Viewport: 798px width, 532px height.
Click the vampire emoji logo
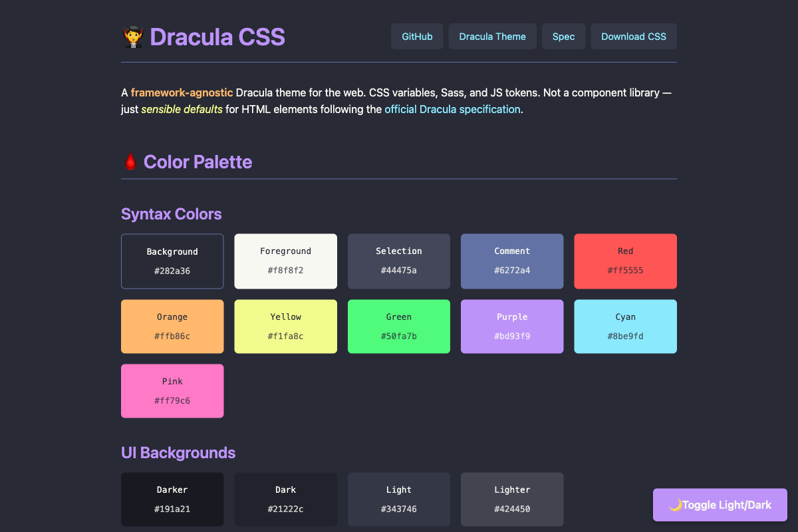[x=133, y=37]
